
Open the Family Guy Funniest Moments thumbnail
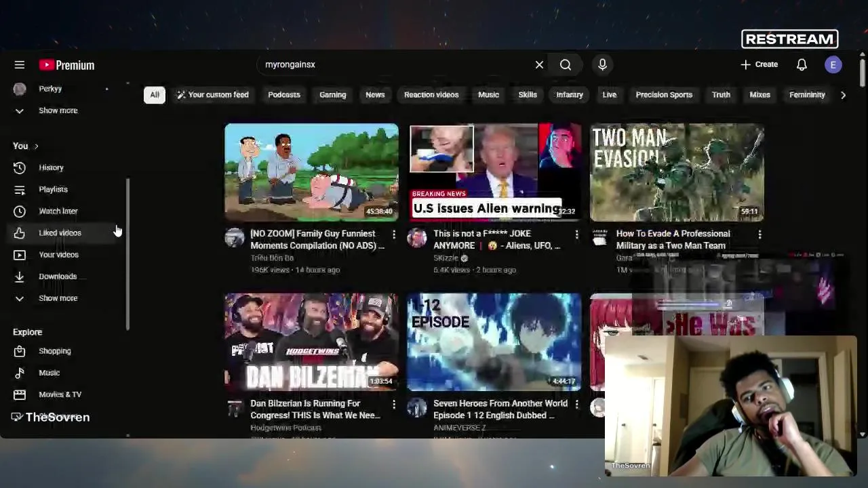pos(311,172)
